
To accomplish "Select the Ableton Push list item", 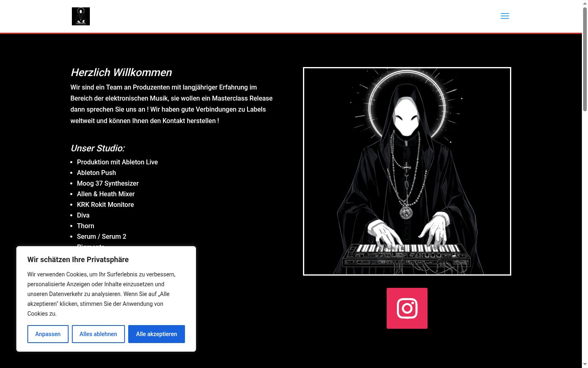I will pyautogui.click(x=96, y=173).
